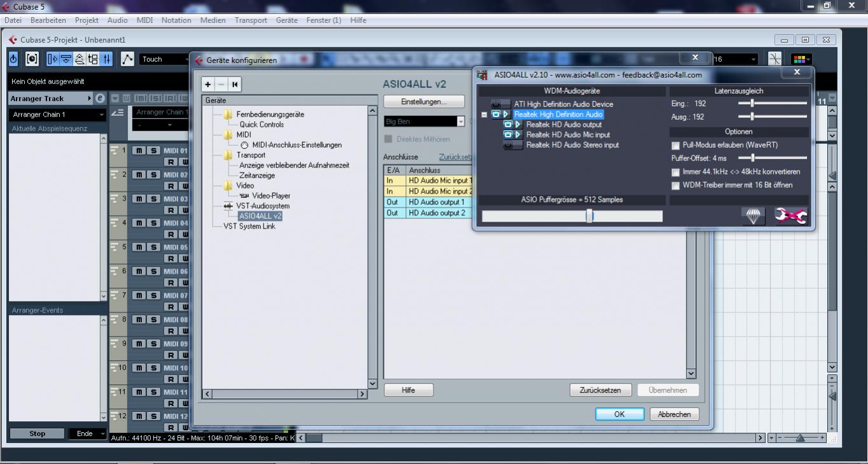Click the VST-Audiosystem waveform icon
The width and height of the screenshot is (868, 464).
228,206
